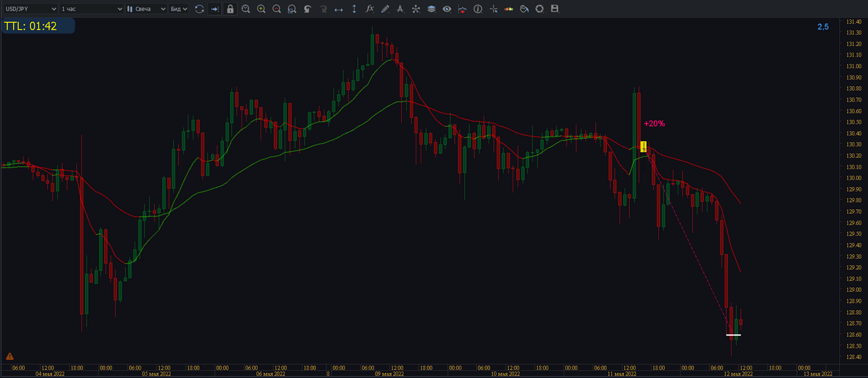Image resolution: width=868 pixels, height=378 pixels.
Task: Open the USD/JPY instrument dropdown
Action: point(30,9)
